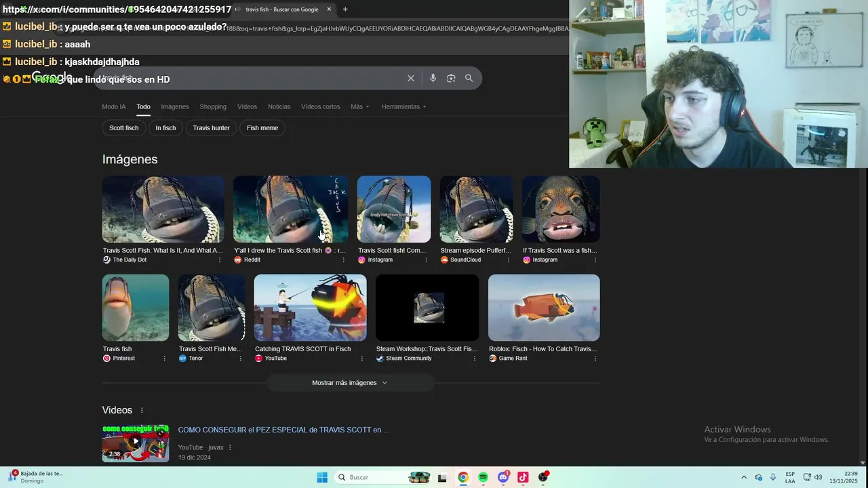Select the 'In fisch' suggestion chip

(165, 128)
